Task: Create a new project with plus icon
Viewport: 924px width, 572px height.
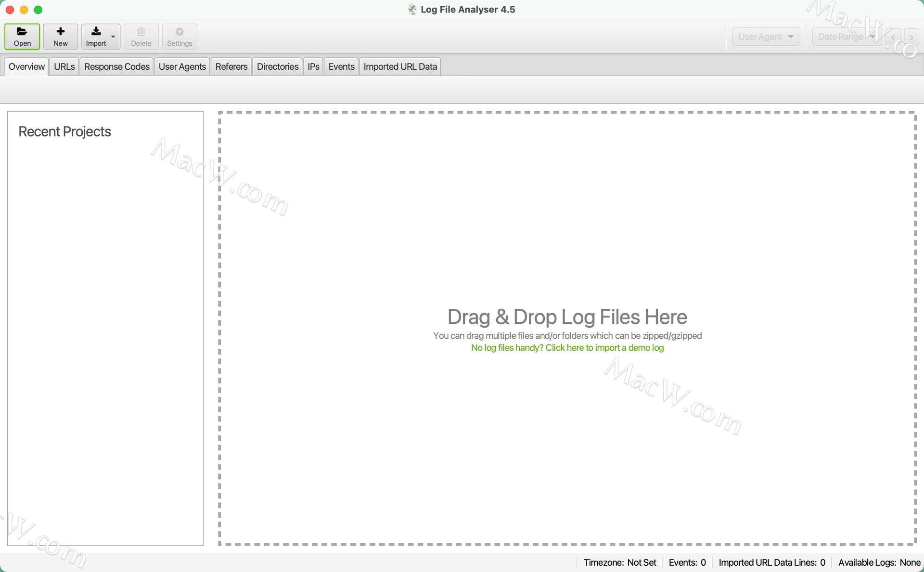Action: tap(61, 32)
